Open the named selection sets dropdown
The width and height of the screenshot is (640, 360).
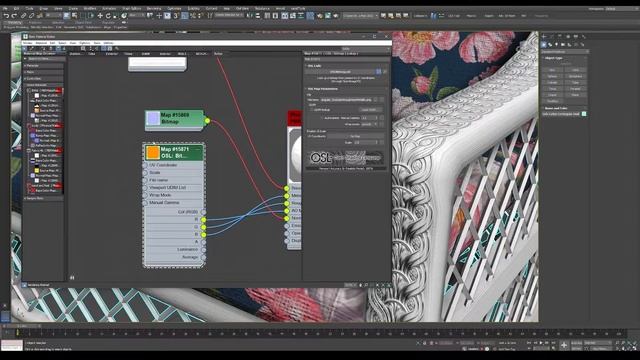coord(229,16)
